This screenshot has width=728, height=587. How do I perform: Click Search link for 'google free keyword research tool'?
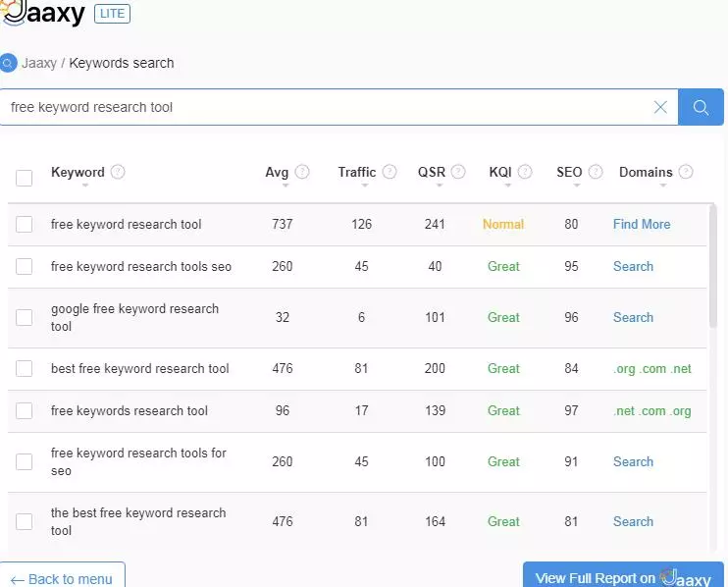point(633,318)
